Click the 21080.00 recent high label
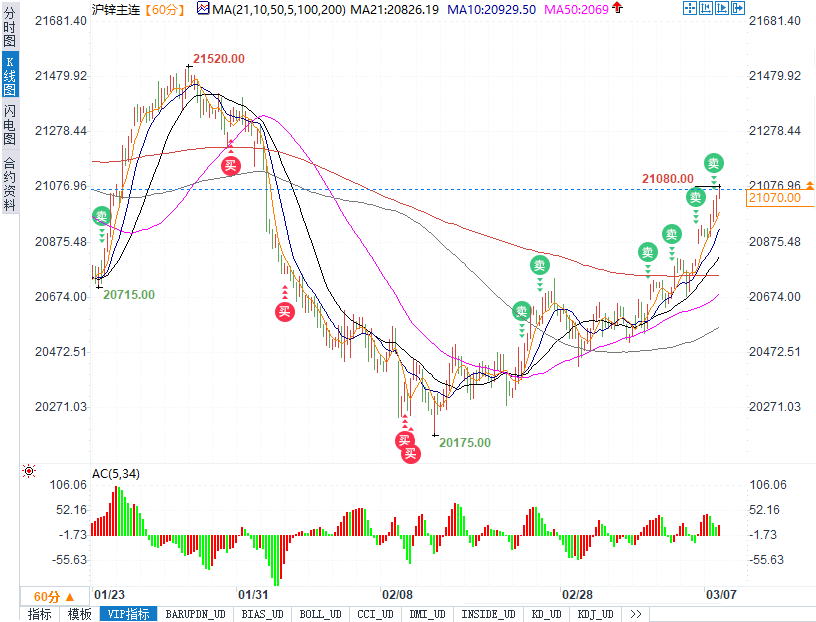The height and width of the screenshot is (622, 816). coord(668,179)
